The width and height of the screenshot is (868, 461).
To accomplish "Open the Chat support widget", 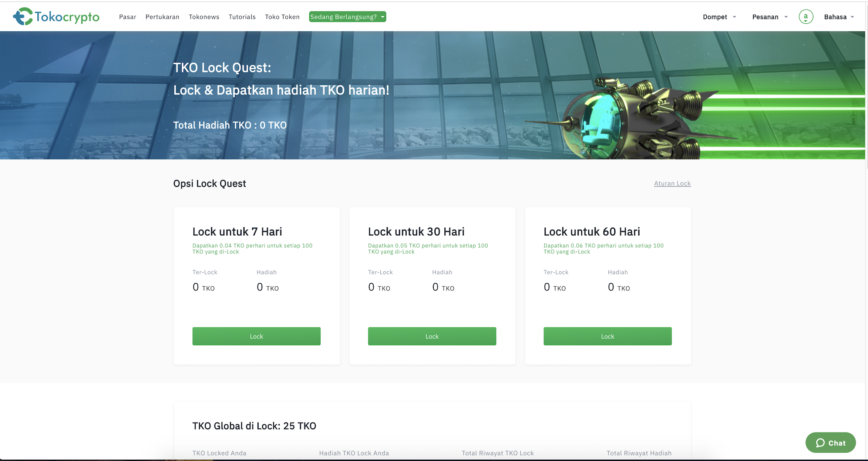I will pos(830,443).
